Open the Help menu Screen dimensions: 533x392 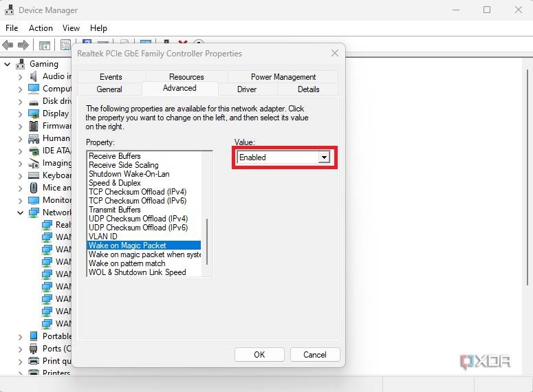click(x=98, y=28)
